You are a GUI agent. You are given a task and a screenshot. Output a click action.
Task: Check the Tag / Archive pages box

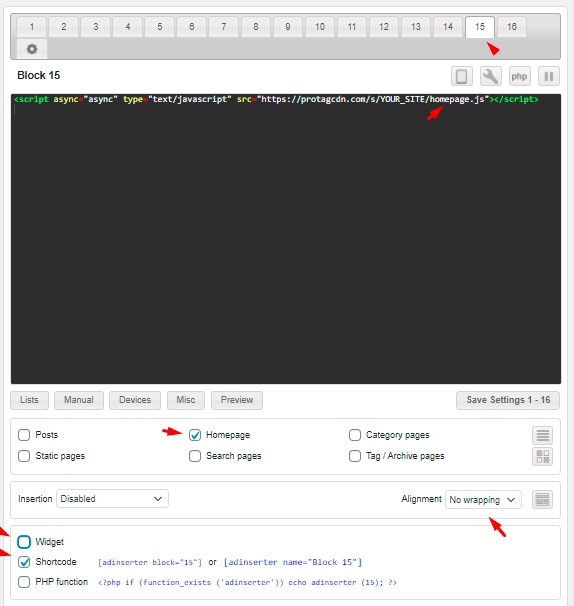coord(355,456)
